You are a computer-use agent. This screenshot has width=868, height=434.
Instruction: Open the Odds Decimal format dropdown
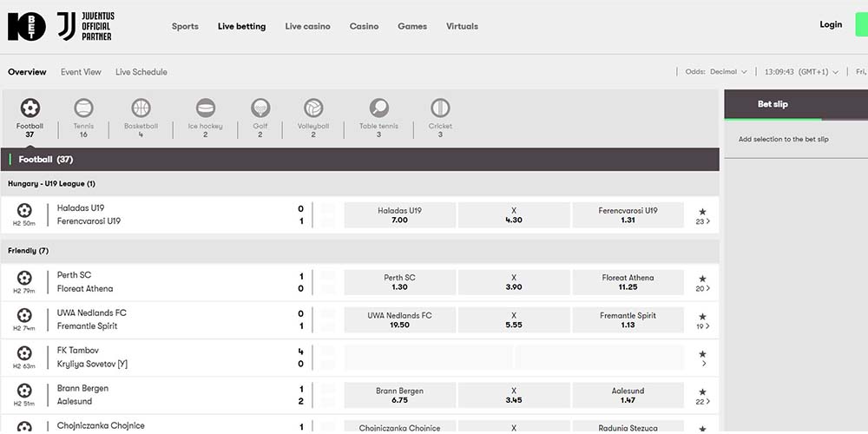click(716, 72)
